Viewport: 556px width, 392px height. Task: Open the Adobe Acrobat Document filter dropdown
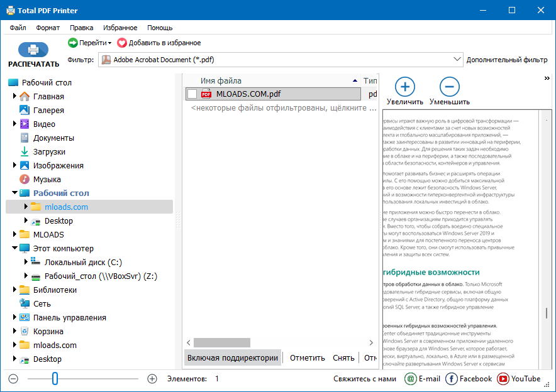(457, 59)
